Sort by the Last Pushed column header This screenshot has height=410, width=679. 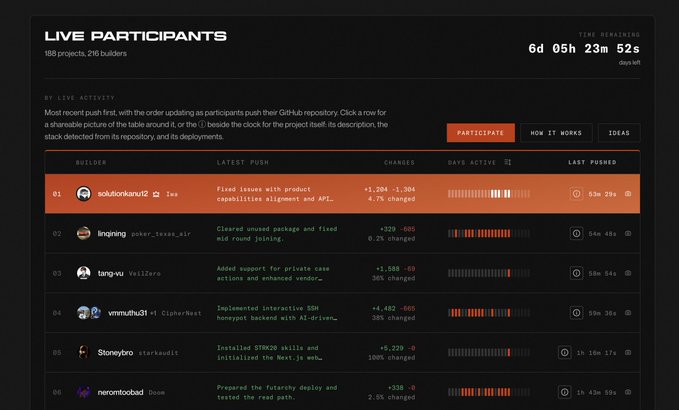592,162
